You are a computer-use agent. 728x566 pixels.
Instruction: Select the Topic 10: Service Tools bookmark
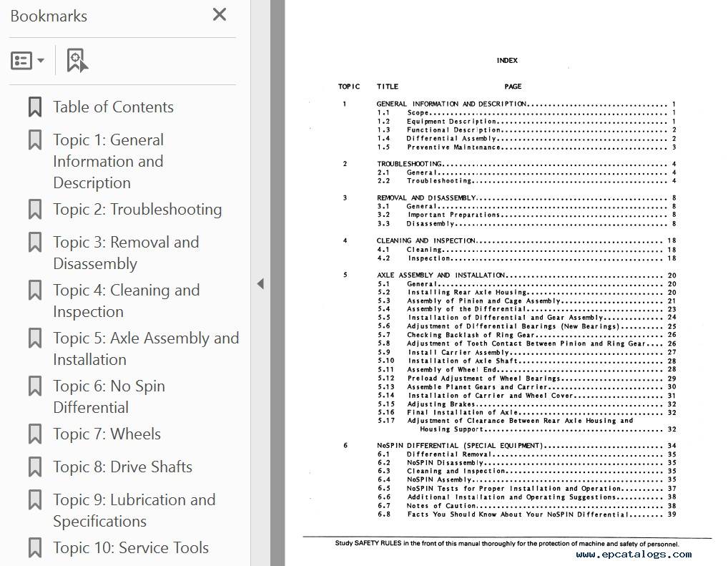coord(131,548)
